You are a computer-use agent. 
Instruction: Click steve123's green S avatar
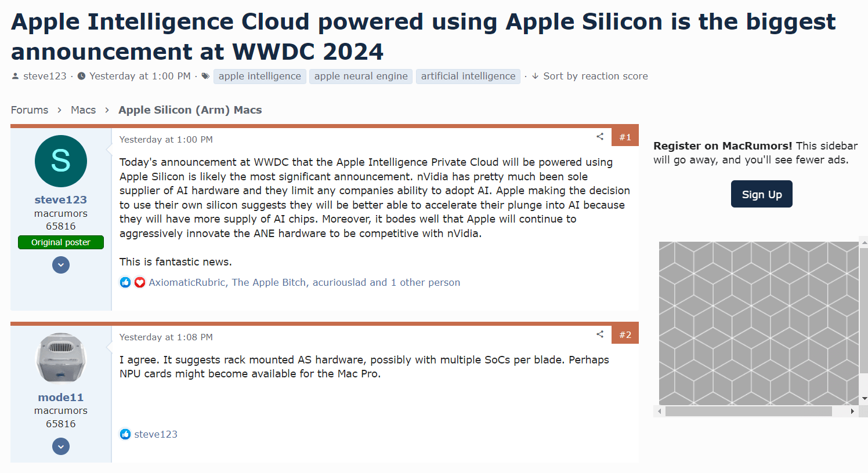(x=61, y=161)
